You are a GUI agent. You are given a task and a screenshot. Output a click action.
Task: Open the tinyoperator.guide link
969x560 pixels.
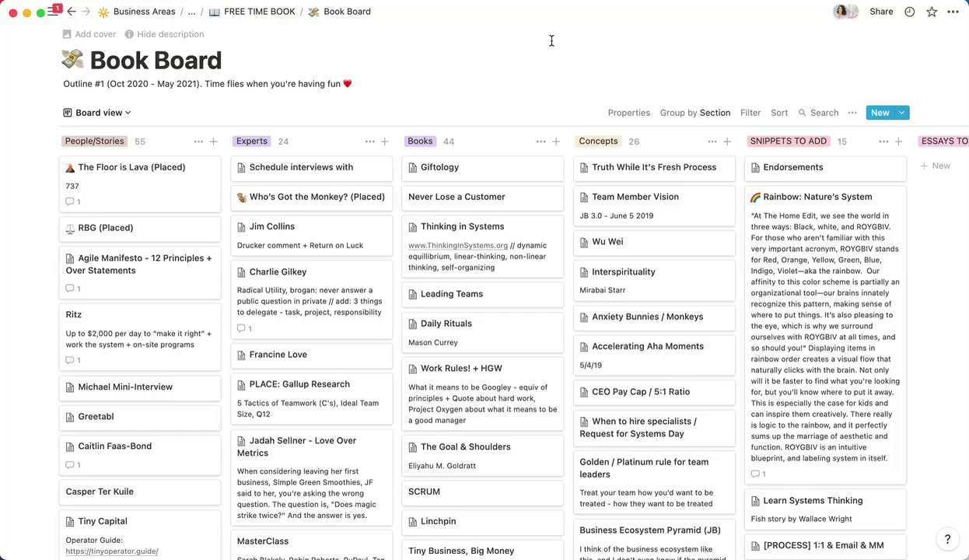[x=112, y=551]
